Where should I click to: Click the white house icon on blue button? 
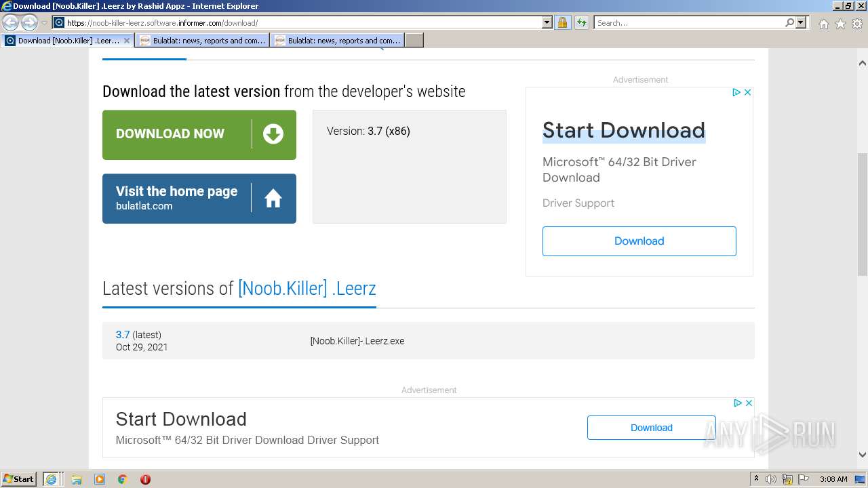coord(273,199)
